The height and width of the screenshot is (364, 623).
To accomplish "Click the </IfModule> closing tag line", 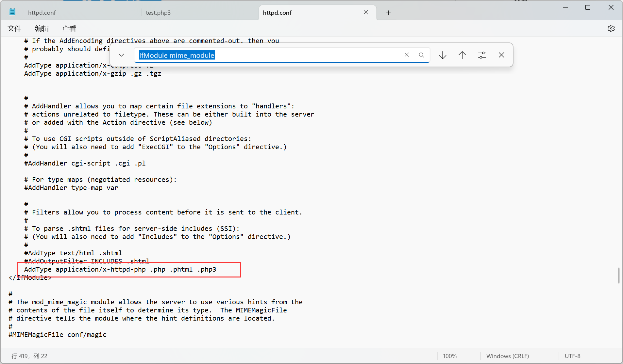I will tap(30, 277).
